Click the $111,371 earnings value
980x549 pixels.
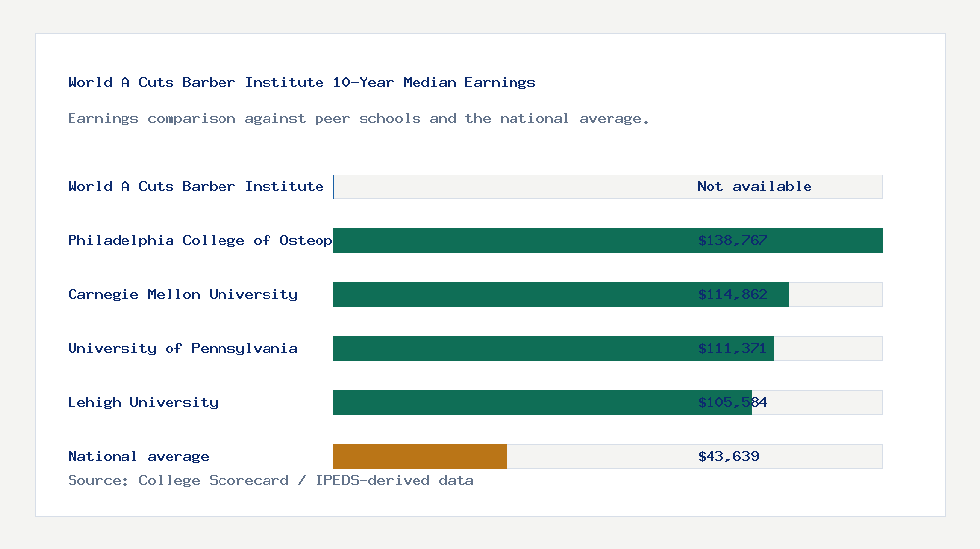732,348
